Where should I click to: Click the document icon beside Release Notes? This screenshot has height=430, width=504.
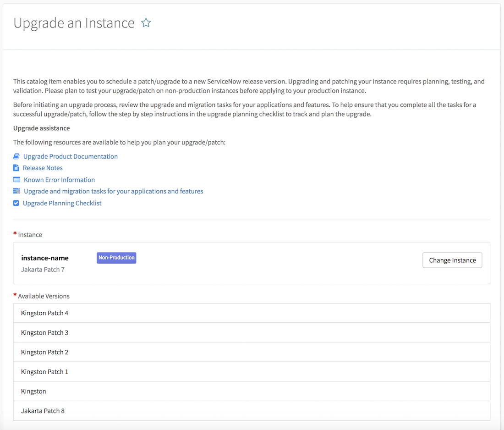pos(16,168)
